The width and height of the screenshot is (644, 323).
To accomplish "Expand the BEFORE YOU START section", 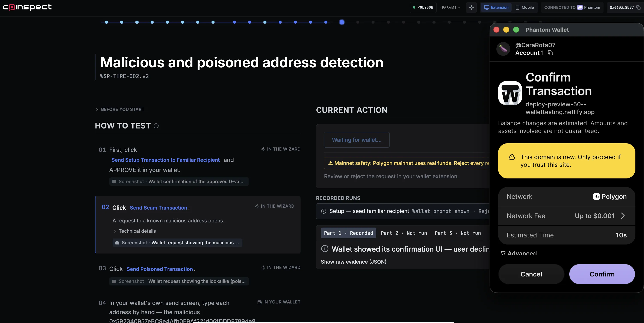I will (x=120, y=109).
